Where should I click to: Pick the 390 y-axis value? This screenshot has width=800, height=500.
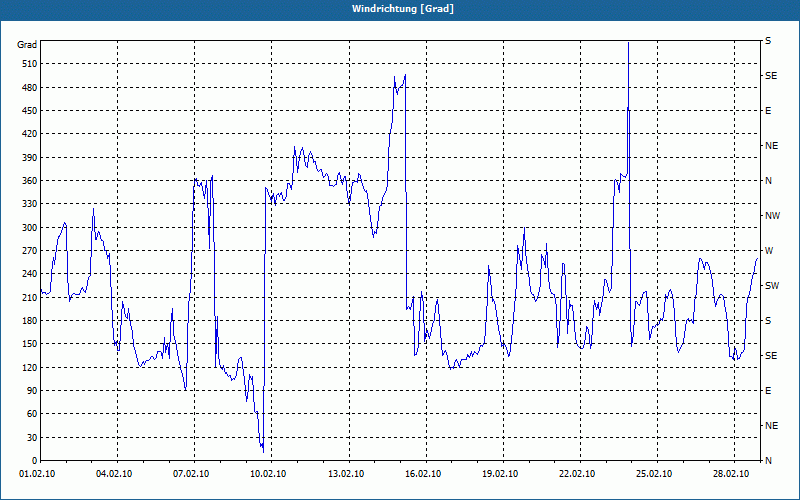pos(30,158)
